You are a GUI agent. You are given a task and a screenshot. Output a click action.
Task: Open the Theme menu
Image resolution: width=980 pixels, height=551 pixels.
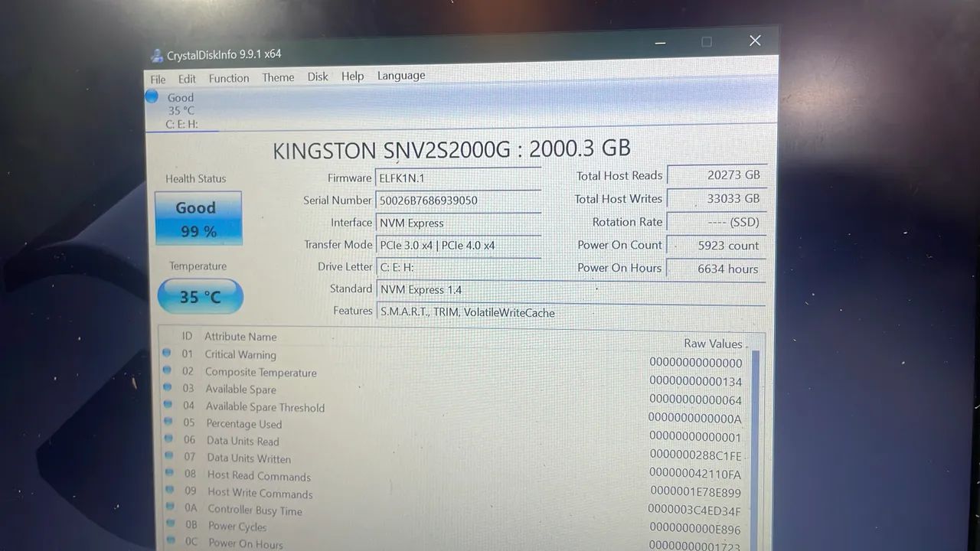tap(278, 77)
